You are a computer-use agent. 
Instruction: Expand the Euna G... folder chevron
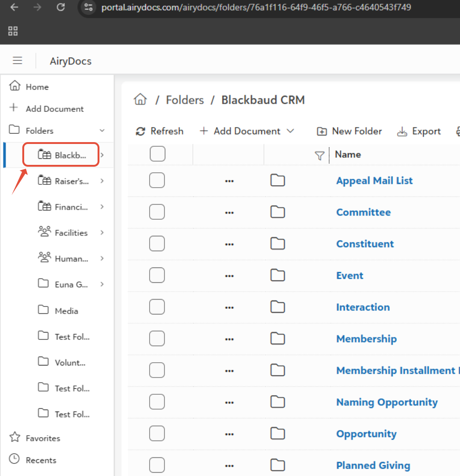click(x=102, y=284)
